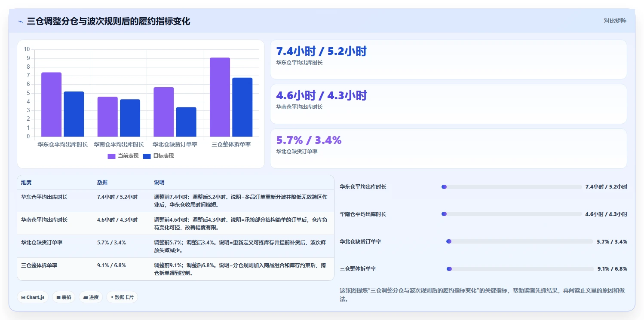The height and width of the screenshot is (320, 644).
Task: Click the description starting 调整前9.1%
Action: 241,269
